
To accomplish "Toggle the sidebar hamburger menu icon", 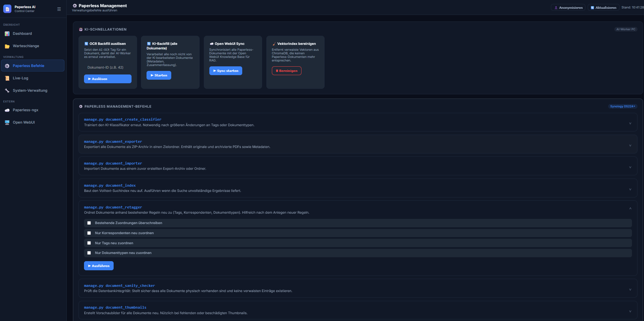I will [59, 9].
